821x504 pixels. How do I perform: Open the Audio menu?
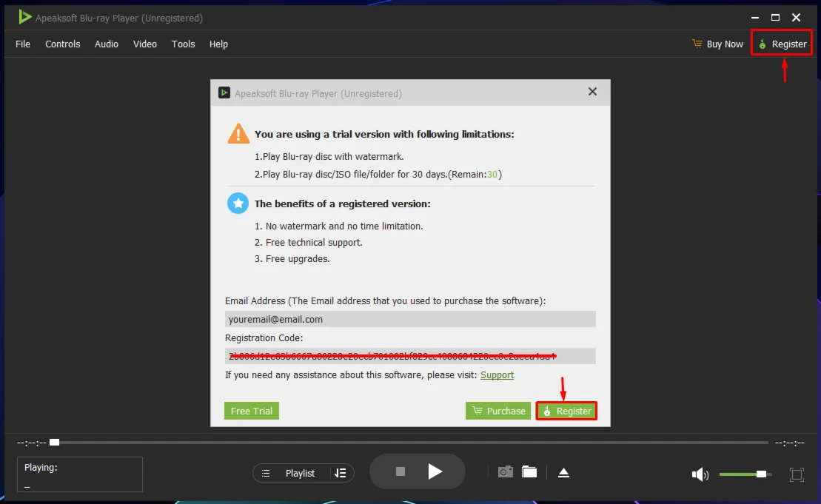(x=107, y=44)
